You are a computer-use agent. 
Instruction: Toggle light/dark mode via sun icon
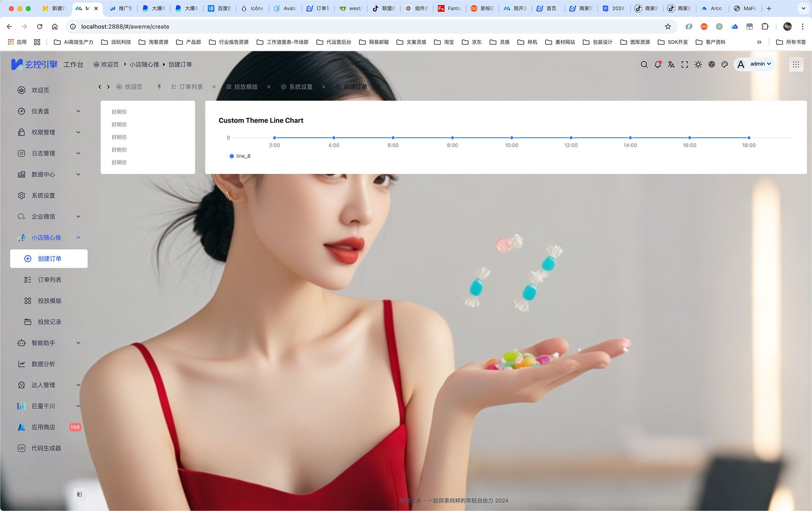(x=698, y=64)
